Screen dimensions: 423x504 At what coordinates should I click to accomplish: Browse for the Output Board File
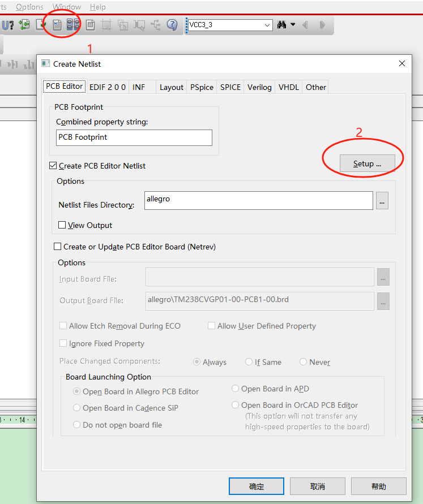click(383, 301)
